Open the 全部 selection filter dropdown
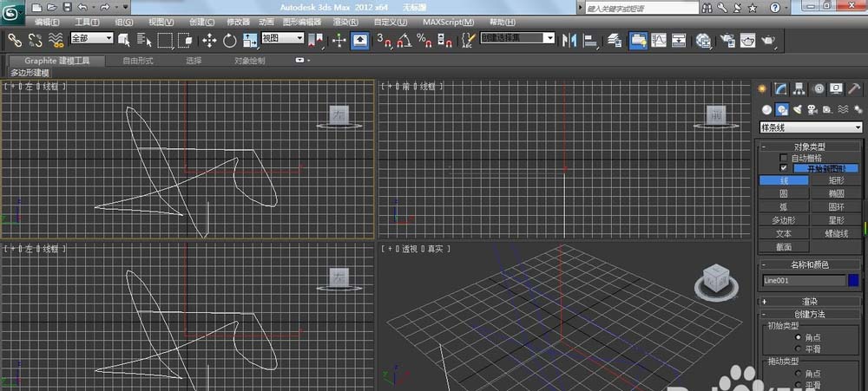 point(91,39)
